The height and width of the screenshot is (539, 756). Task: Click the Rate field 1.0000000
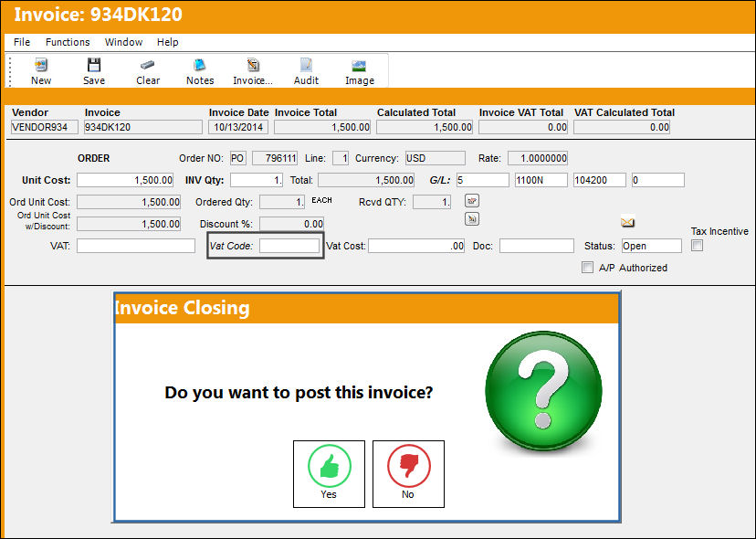(x=538, y=158)
